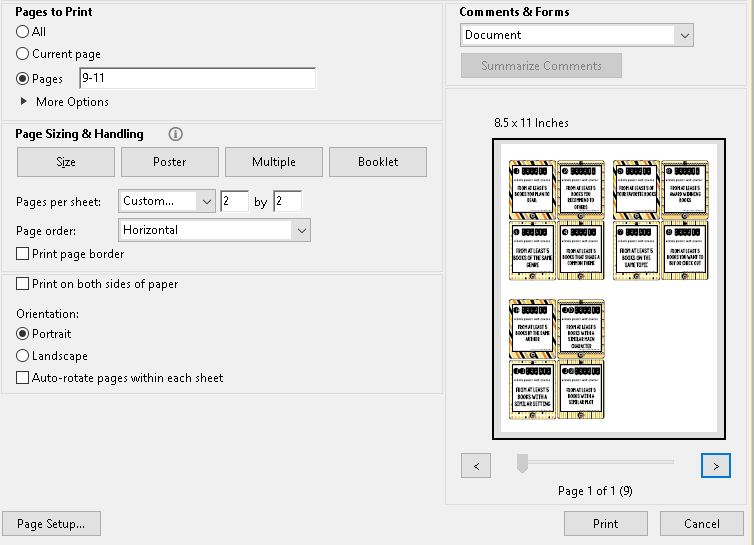Click the Page 1 of 1 (9) indicator text

coord(595,491)
